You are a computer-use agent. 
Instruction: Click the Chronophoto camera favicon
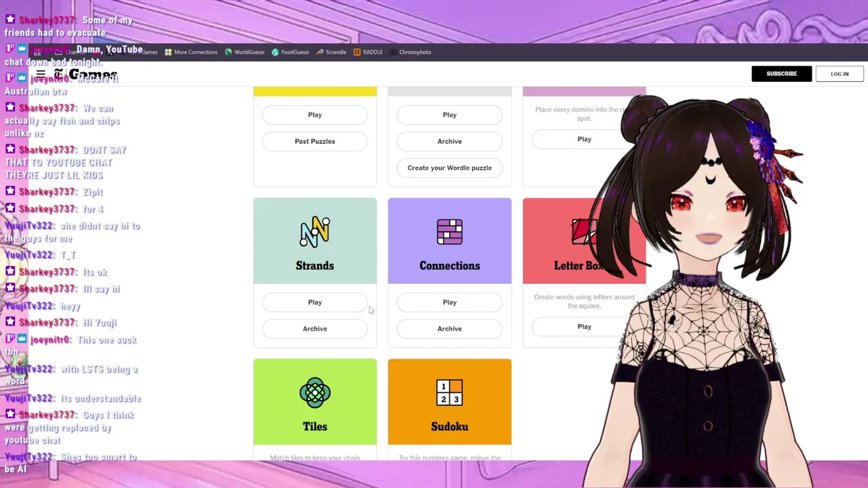[x=393, y=52]
